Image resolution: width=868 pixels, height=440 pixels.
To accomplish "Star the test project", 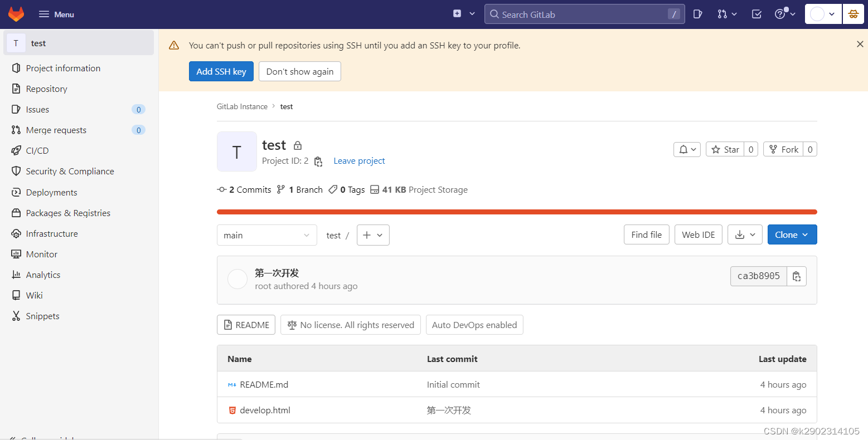I will [x=725, y=149].
